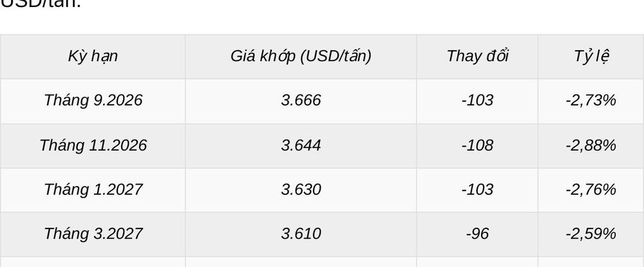This screenshot has height=267, width=644.
Task: Click the price value 3.630
Action: 301,190
